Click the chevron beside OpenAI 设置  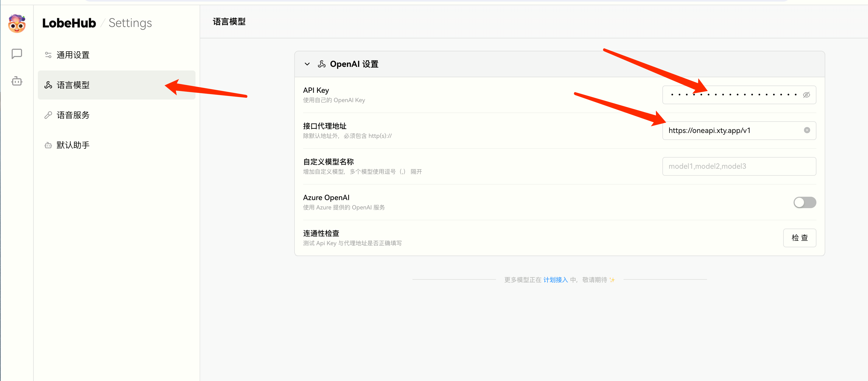pyautogui.click(x=307, y=64)
